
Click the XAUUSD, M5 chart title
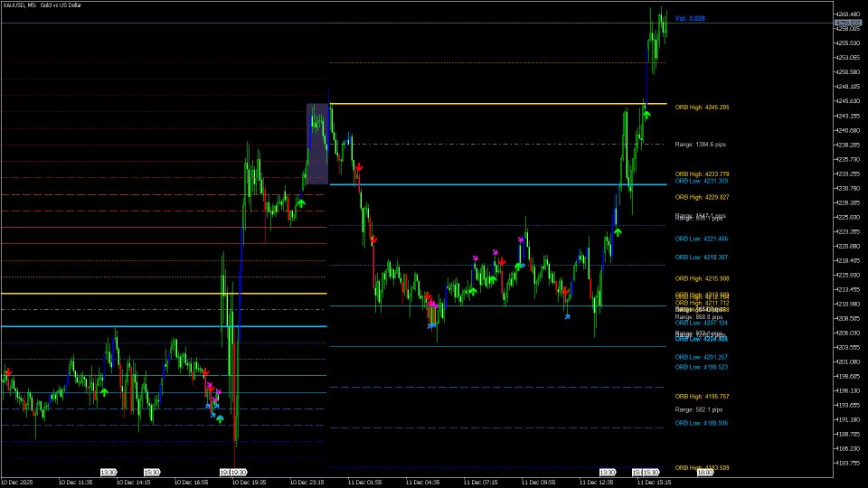tap(42, 5)
